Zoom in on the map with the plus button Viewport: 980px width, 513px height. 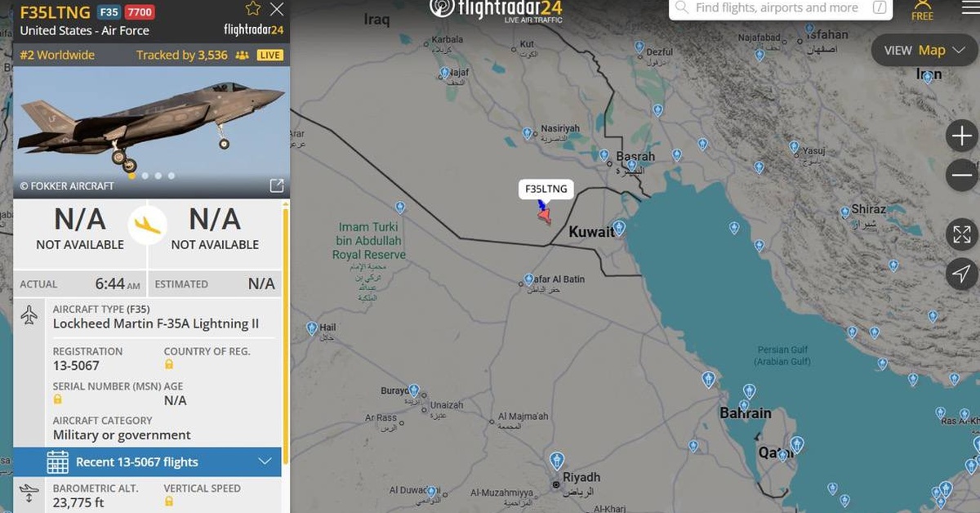click(x=962, y=136)
